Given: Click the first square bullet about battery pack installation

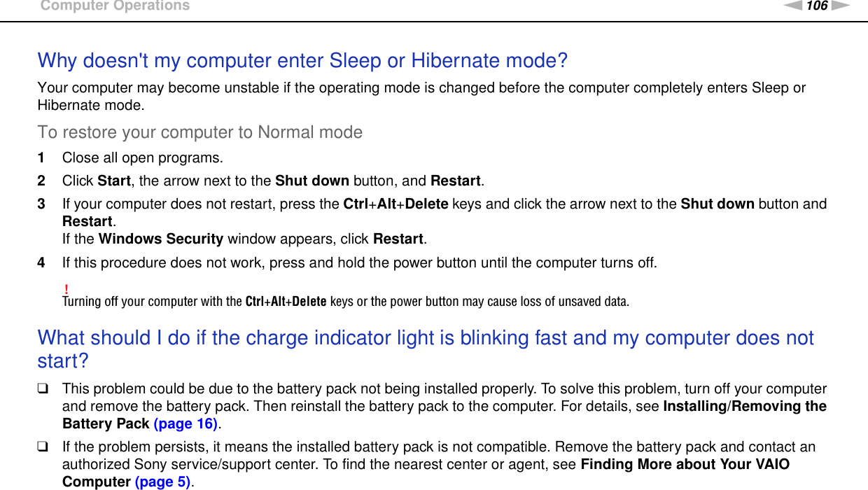Looking at the screenshot, I should coord(43,389).
